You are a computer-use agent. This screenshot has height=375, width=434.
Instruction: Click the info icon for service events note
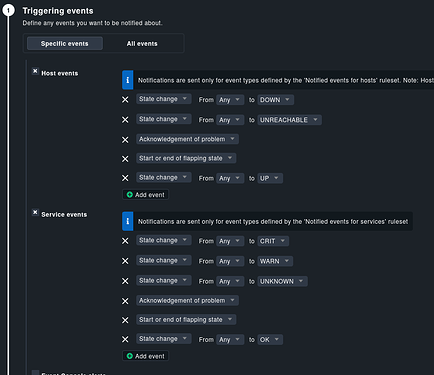pyautogui.click(x=128, y=221)
